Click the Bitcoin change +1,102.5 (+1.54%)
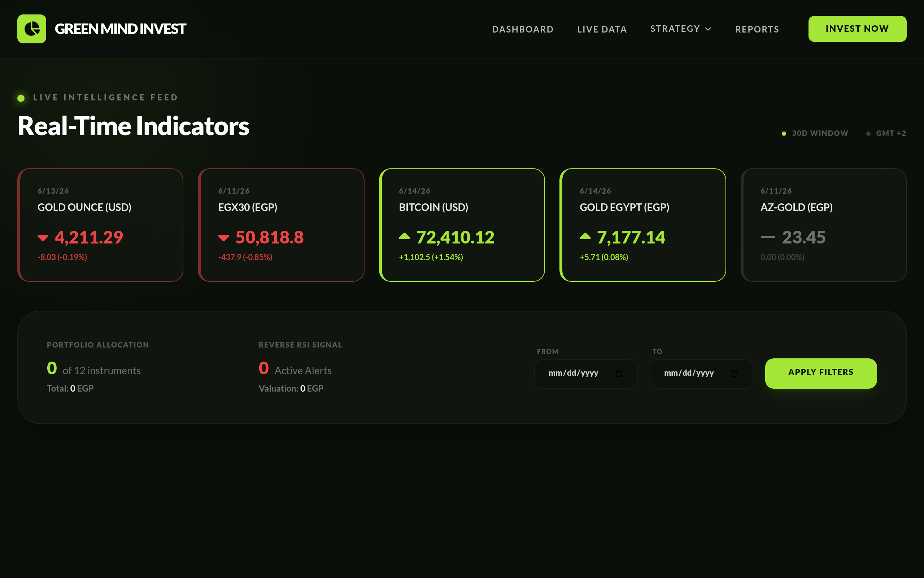 click(431, 257)
